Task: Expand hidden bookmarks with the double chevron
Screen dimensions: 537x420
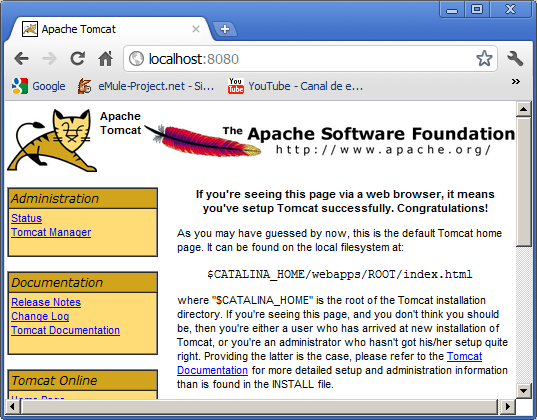Action: click(x=516, y=82)
